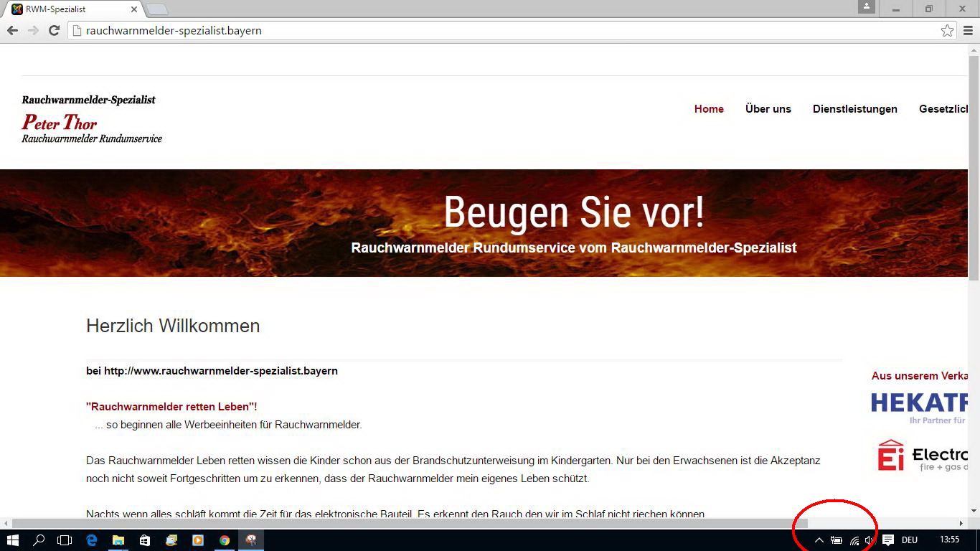Open the Chrome user profile button

click(x=867, y=7)
